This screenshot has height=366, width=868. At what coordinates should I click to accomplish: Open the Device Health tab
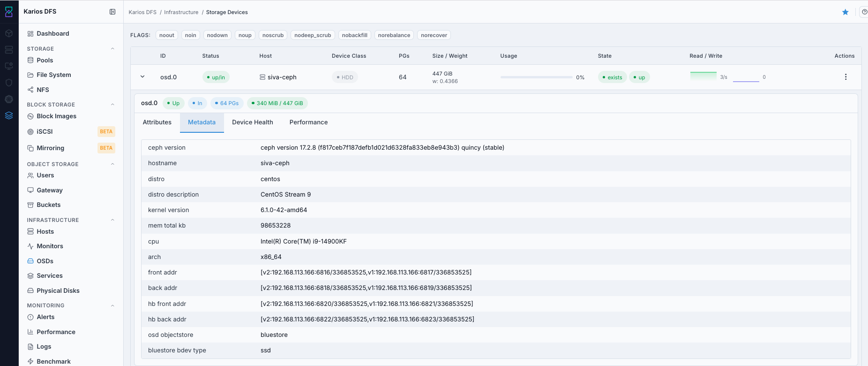pyautogui.click(x=253, y=122)
